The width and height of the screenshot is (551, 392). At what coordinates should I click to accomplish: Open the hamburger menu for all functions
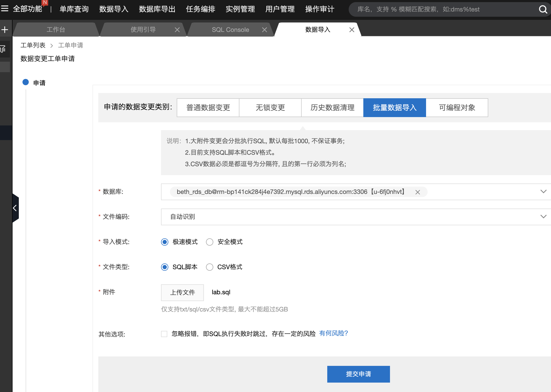click(x=5, y=9)
